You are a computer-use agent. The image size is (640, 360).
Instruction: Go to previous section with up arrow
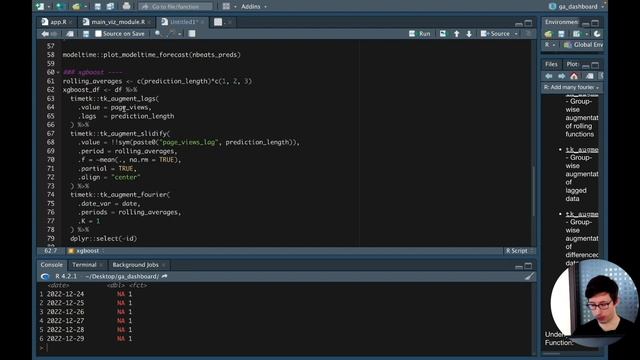[457, 34]
